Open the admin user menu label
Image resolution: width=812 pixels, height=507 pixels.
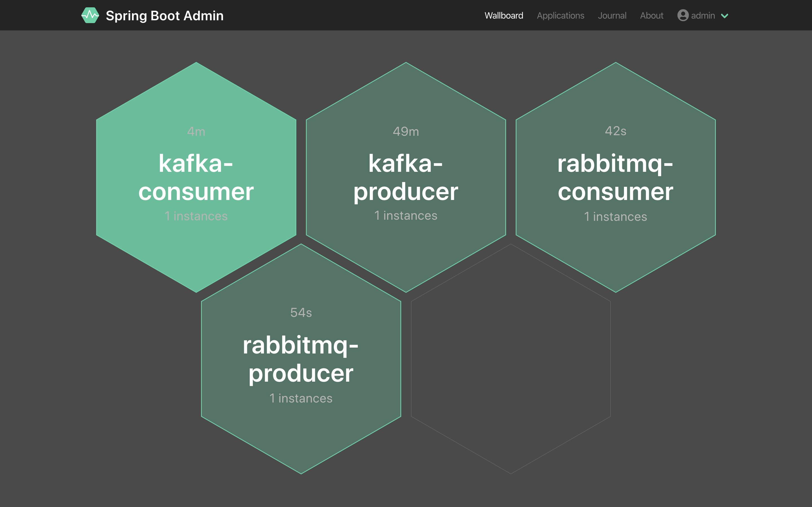click(x=703, y=15)
